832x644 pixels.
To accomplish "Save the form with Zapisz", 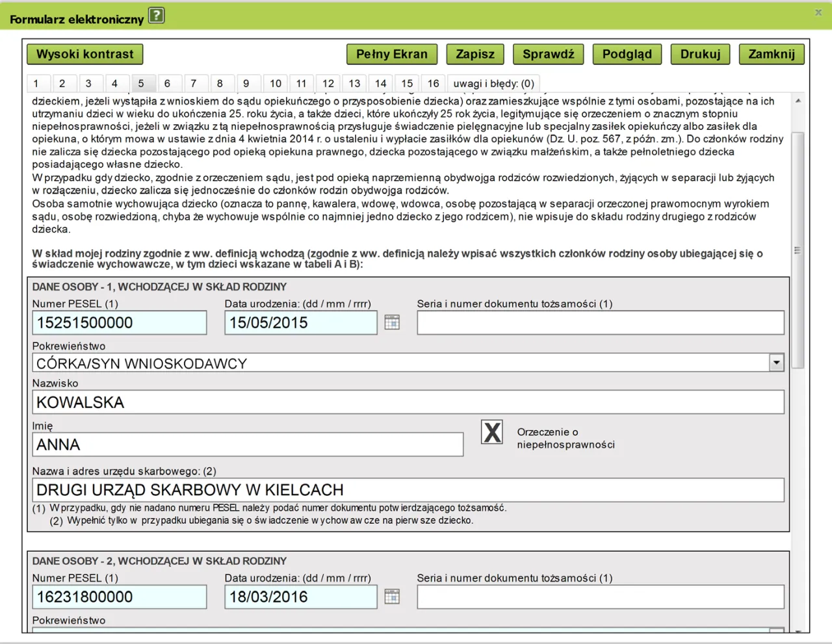I will coord(475,54).
